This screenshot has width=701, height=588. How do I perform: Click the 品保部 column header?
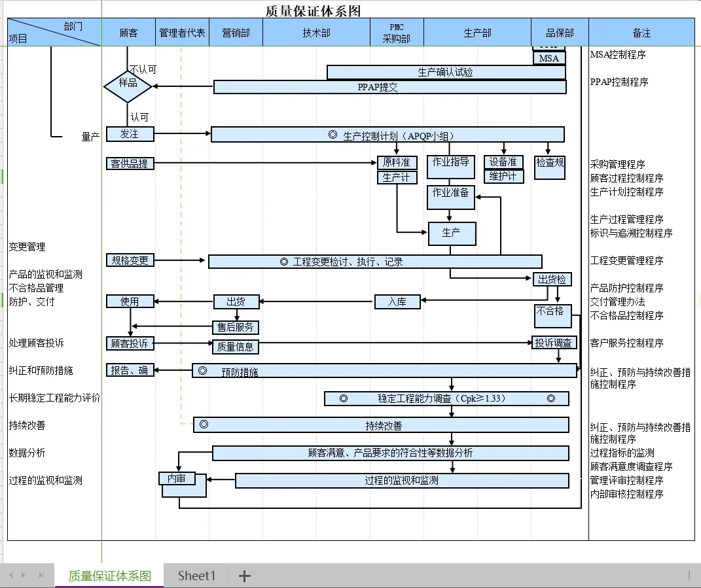point(560,33)
